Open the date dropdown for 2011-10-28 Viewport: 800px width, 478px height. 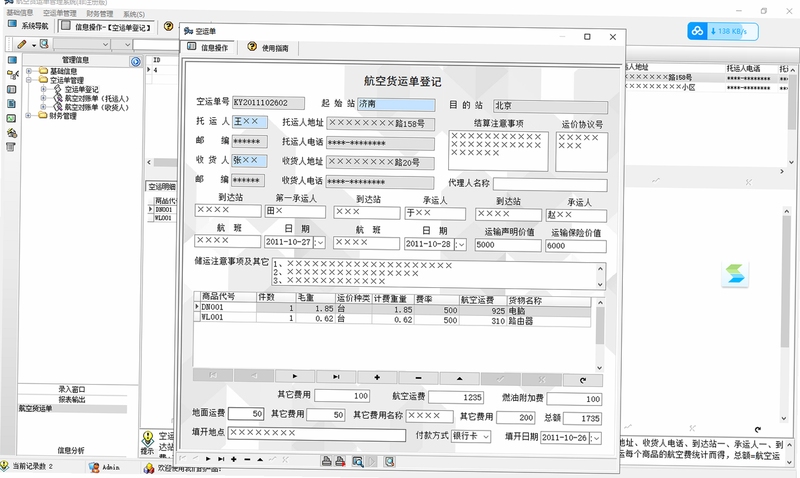[461, 244]
